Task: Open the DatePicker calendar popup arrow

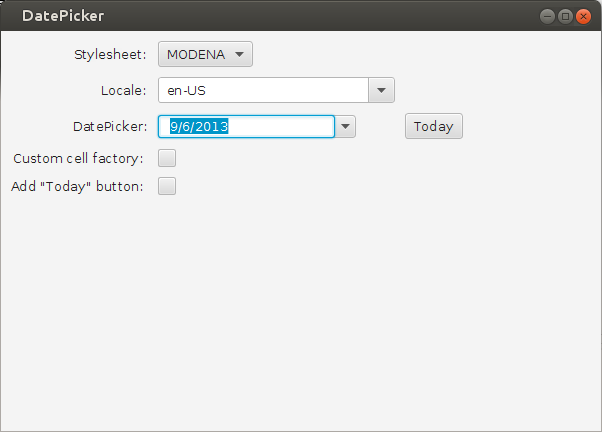Action: click(345, 126)
